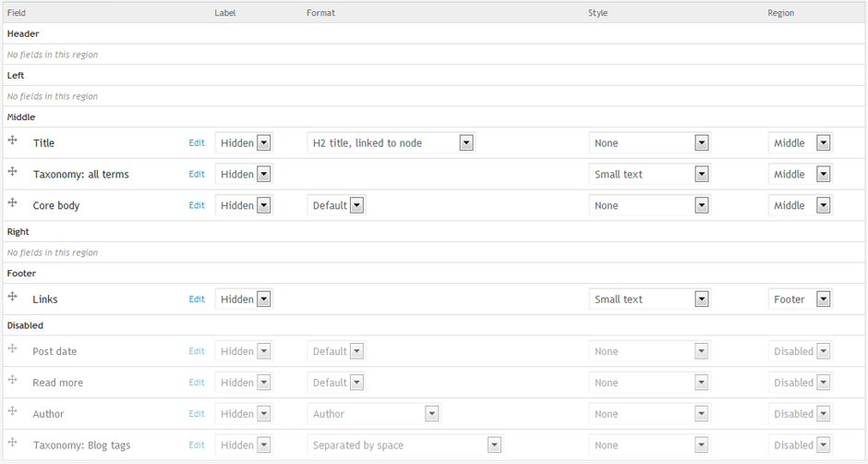
Task: Open the Title region dropdown
Action: [800, 143]
